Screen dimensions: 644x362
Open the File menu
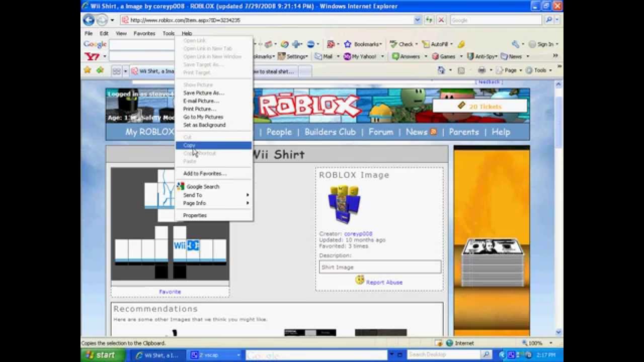click(89, 33)
